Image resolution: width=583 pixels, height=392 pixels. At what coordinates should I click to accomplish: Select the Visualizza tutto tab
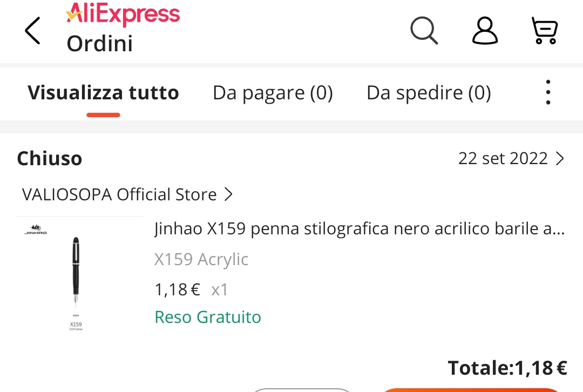point(103,93)
